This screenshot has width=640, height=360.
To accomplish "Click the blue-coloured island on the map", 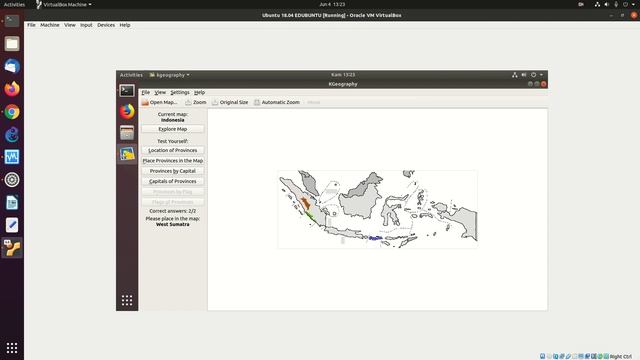I will [375, 238].
